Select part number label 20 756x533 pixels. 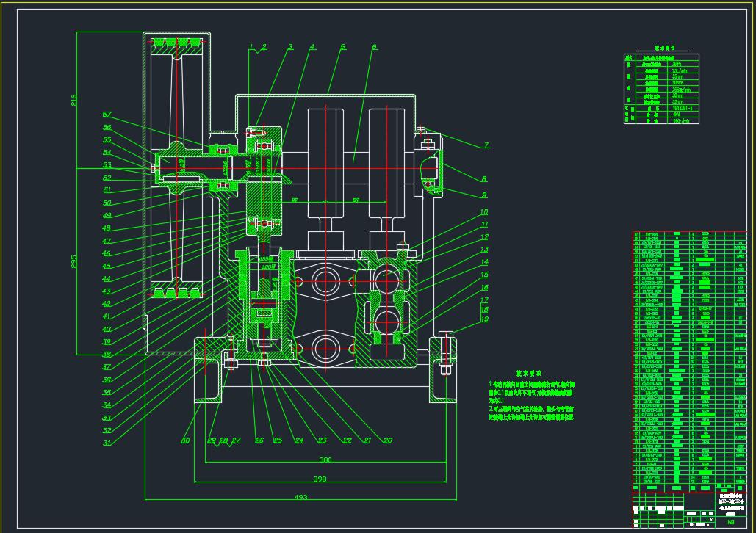pos(387,440)
